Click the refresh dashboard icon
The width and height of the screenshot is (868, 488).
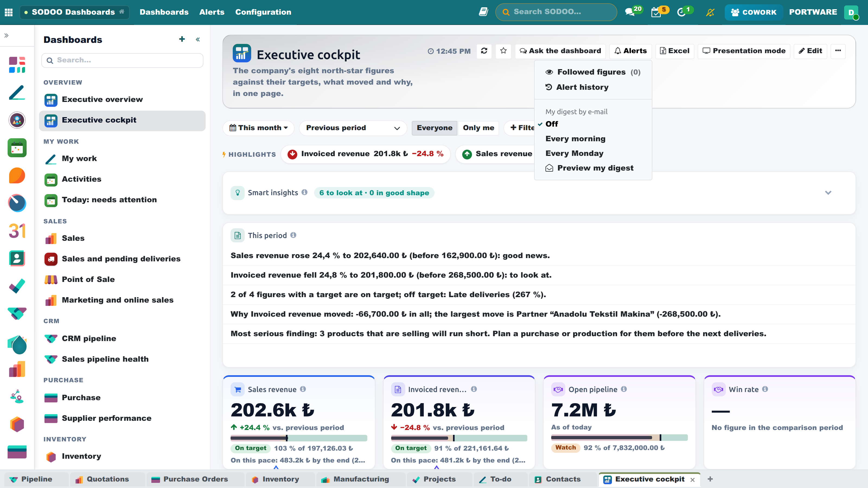pos(484,51)
